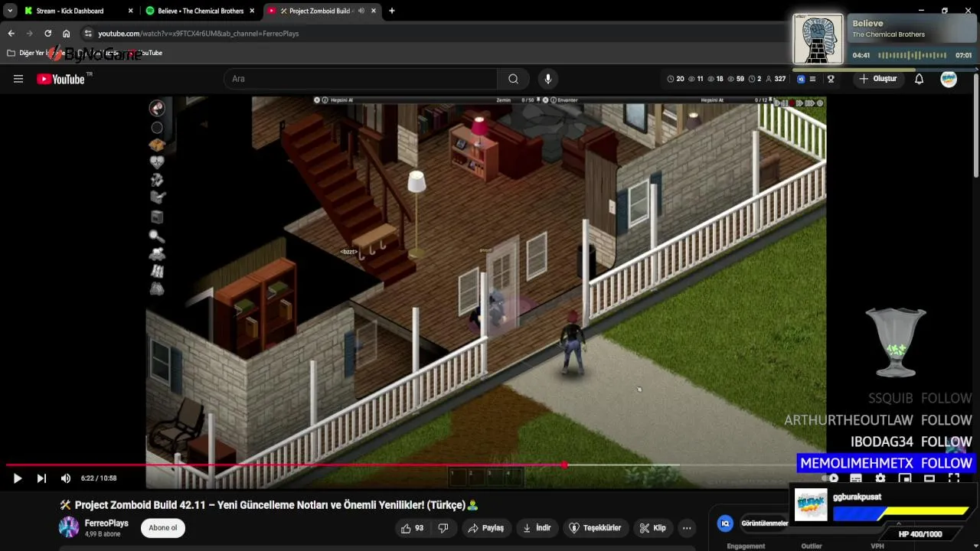This screenshot has height=551, width=980.
Task: Click the youtube.com address bar URL
Action: (x=198, y=34)
